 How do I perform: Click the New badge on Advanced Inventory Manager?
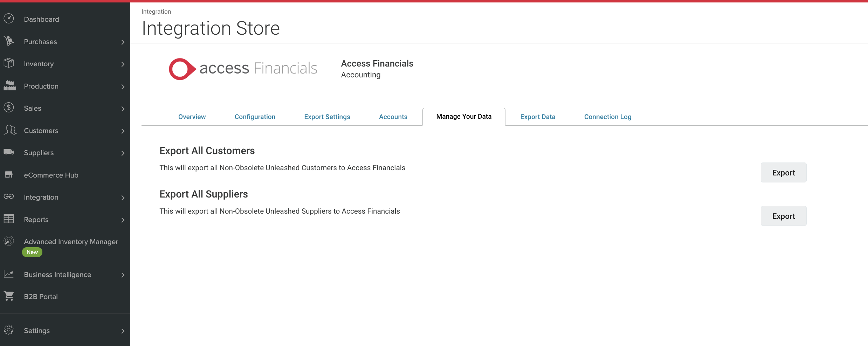click(x=32, y=252)
